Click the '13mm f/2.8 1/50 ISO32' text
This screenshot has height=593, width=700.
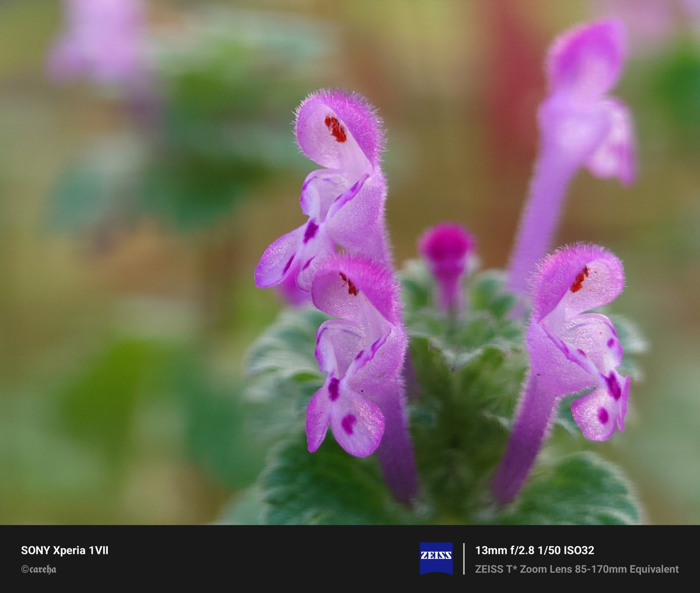click(534, 550)
